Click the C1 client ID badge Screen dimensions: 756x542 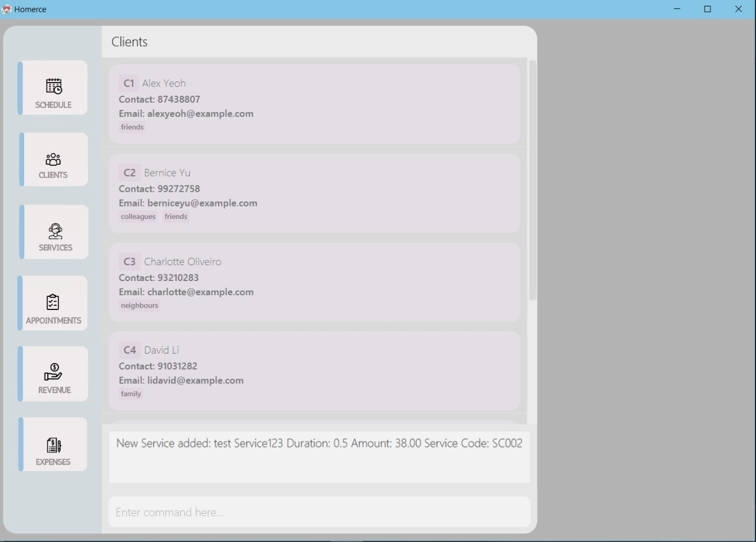coord(129,83)
